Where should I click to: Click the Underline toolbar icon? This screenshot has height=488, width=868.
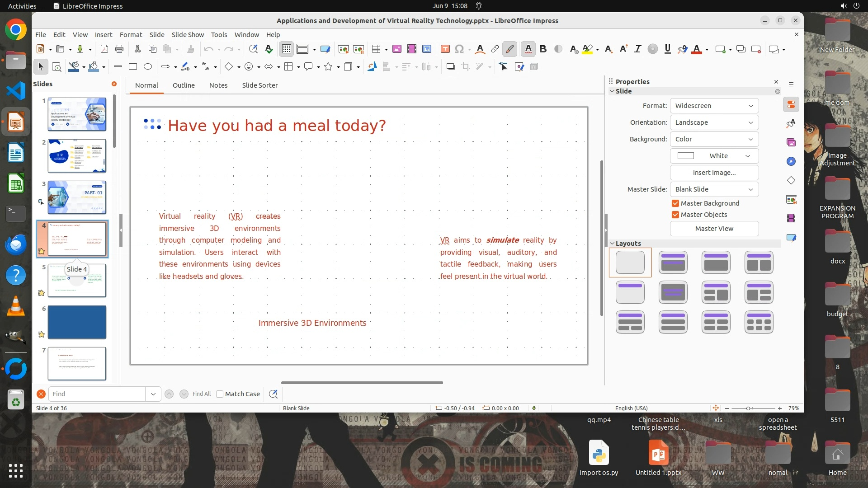tap(667, 49)
